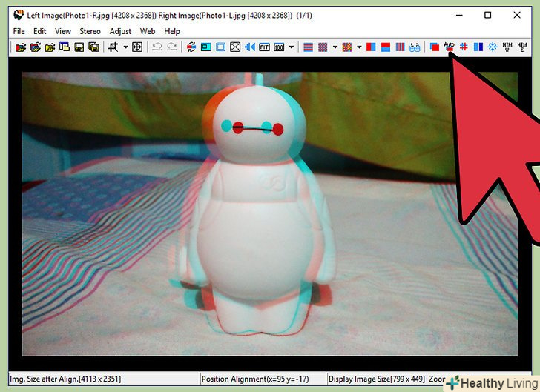Open the Stereo menu
Screen dimensions: 540x392
pos(90,31)
